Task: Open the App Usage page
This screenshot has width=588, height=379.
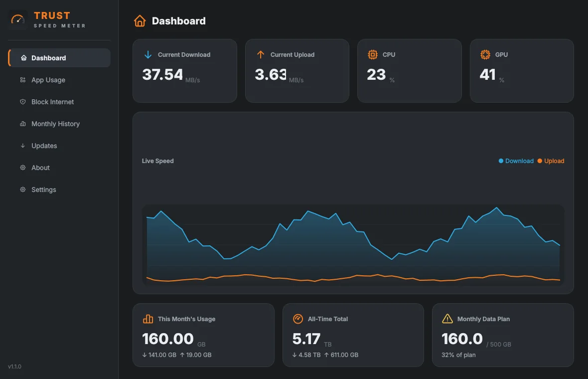Action: [x=59, y=80]
